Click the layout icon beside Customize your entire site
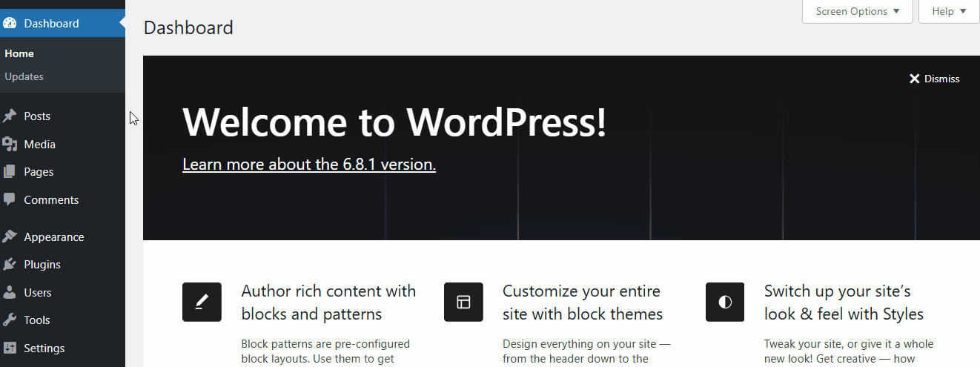The image size is (980, 367). [463, 302]
